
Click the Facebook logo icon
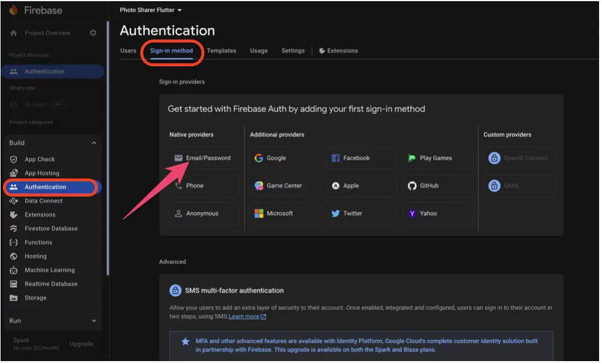coord(335,158)
